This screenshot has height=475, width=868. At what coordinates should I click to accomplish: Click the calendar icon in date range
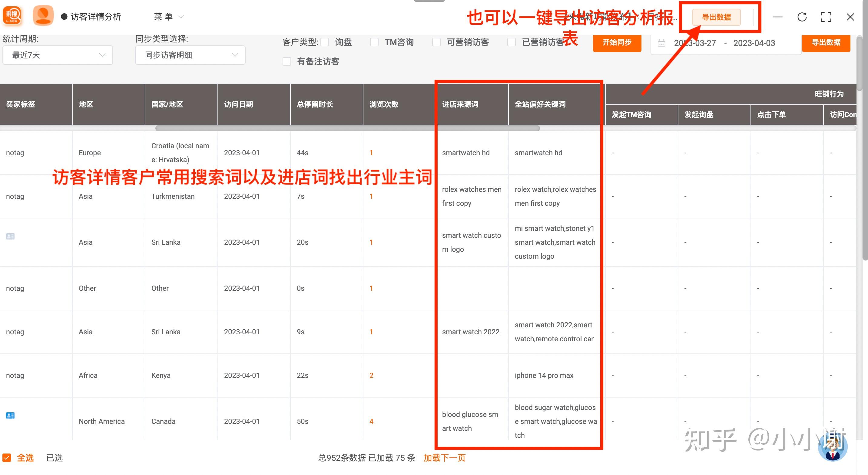(661, 43)
